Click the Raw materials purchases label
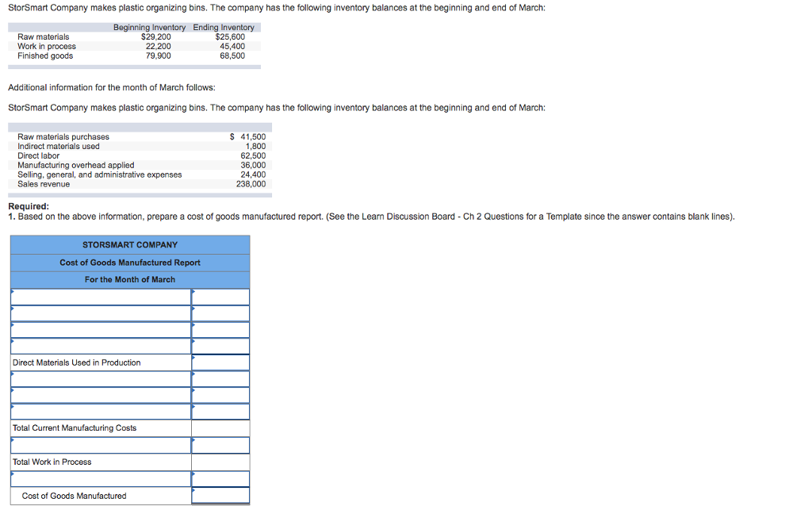The image size is (812, 510). coord(63,136)
